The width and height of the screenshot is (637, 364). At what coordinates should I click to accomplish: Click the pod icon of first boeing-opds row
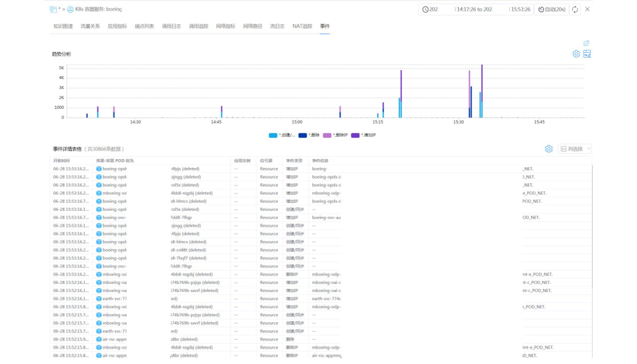tap(99, 169)
